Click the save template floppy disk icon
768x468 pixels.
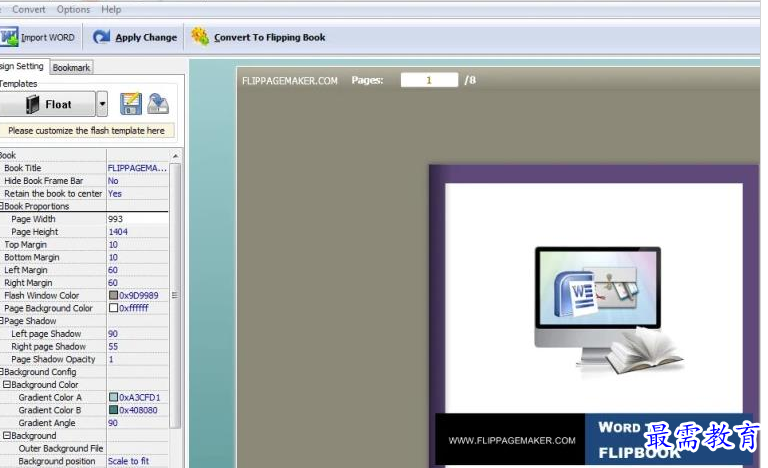(x=131, y=104)
